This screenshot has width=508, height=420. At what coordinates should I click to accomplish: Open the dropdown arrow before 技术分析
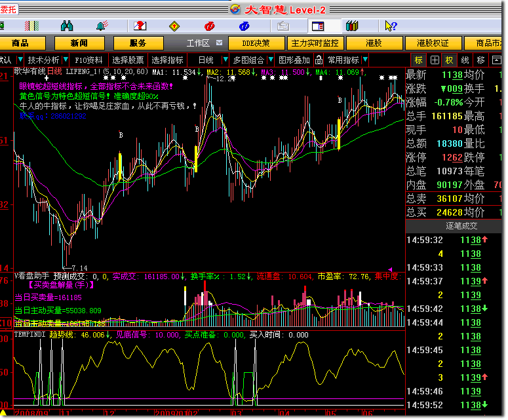20,60
